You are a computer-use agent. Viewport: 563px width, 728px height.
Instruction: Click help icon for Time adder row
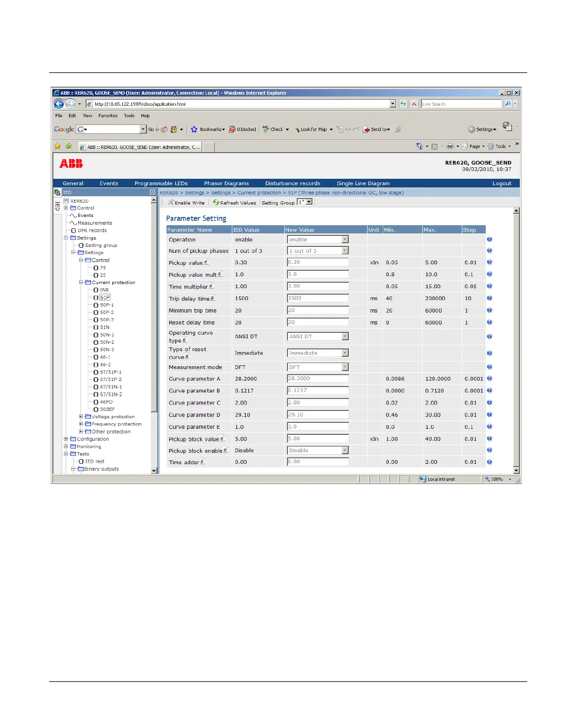489,462
